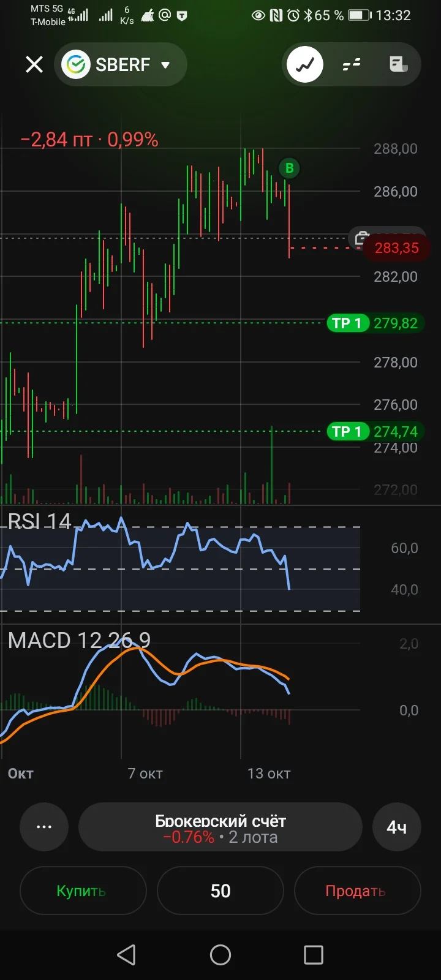Change the 4ч timeframe
The height and width of the screenshot is (980, 441).
tap(397, 827)
